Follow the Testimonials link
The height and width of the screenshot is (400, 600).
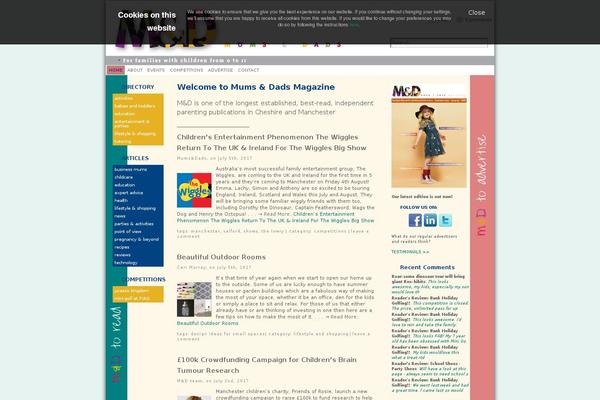click(x=410, y=252)
